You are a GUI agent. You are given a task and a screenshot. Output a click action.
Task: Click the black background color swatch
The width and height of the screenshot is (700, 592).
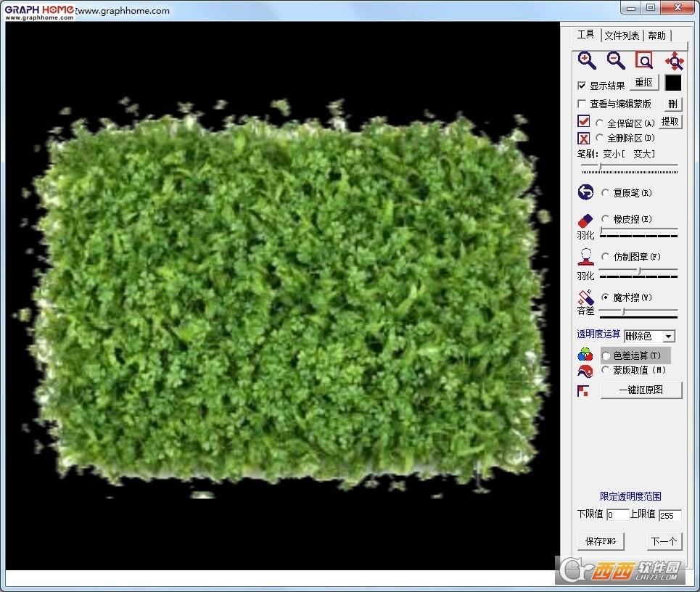[673, 83]
